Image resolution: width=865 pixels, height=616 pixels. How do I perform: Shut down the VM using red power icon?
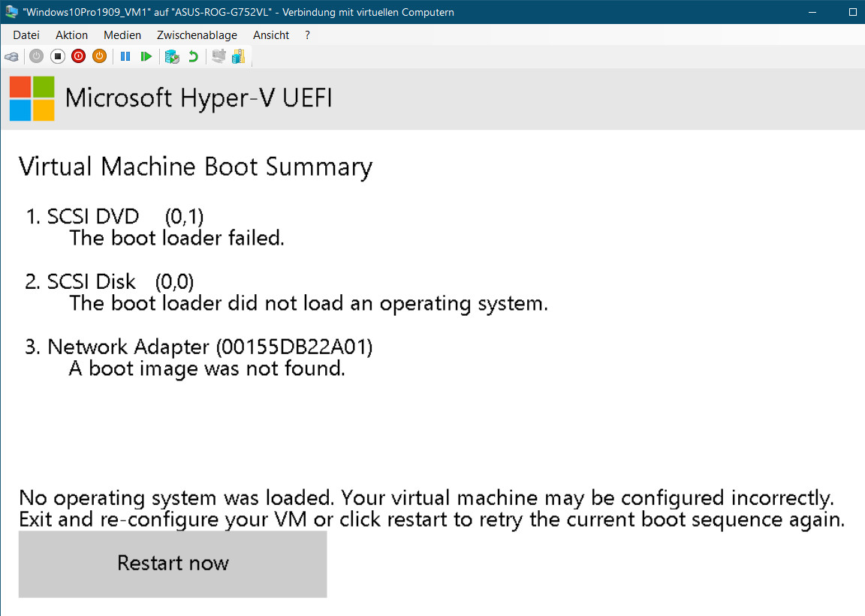78,56
